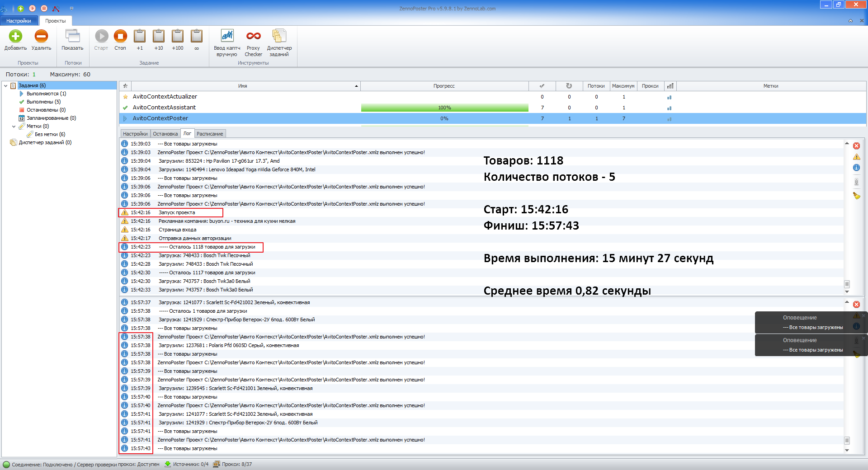Image resolution: width=868 pixels, height=470 pixels.
Task: Toggle error messages filter in log panel
Action: (x=856, y=146)
